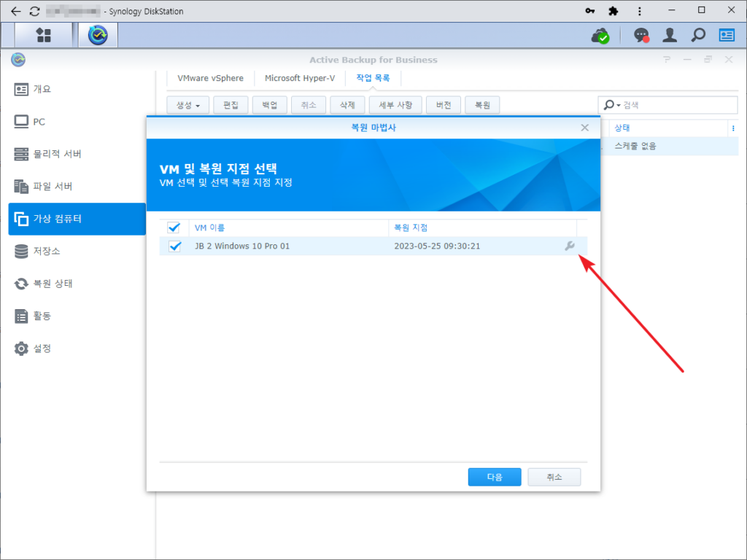Open the notifications chat icon
Screen dimensions: 747x560
pos(640,34)
